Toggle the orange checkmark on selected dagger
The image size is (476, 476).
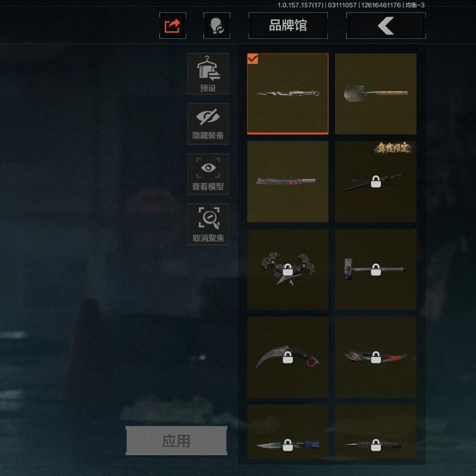pos(252,58)
